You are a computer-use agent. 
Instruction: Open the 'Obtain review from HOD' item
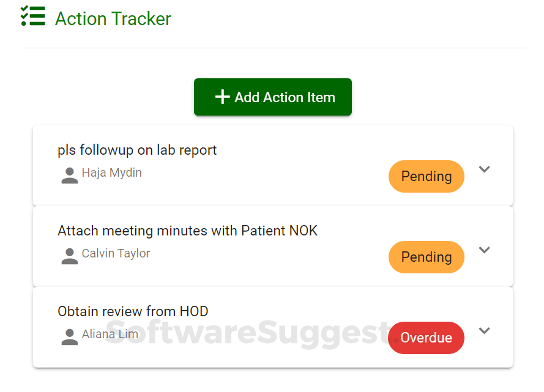[133, 312]
